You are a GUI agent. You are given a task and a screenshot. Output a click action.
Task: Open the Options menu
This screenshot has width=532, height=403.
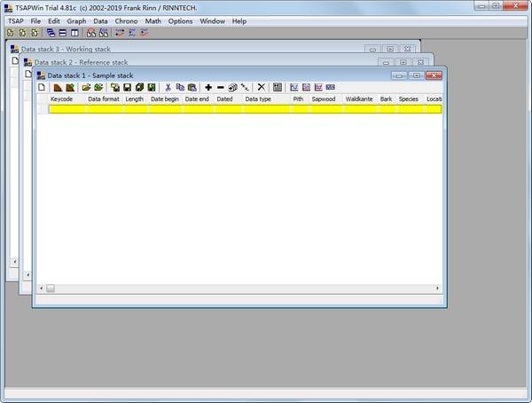coord(180,20)
